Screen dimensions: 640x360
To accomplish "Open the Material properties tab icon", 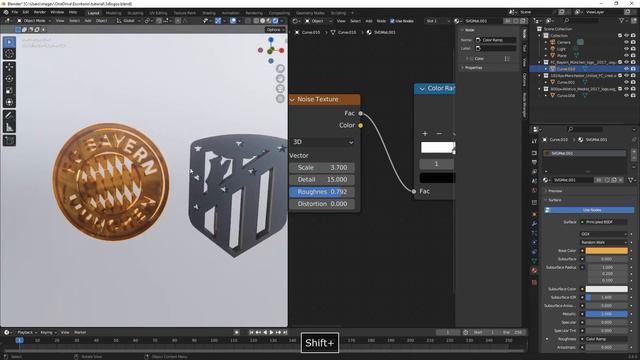I will coord(534,270).
